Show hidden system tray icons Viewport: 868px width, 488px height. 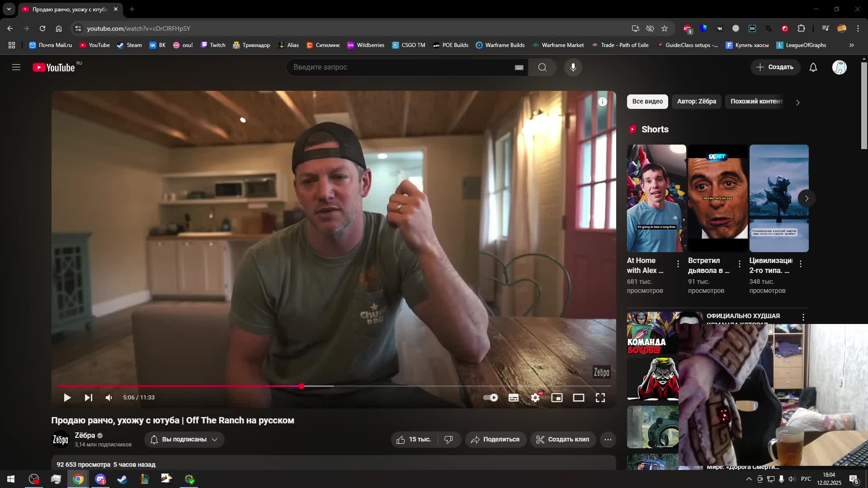coord(749,479)
